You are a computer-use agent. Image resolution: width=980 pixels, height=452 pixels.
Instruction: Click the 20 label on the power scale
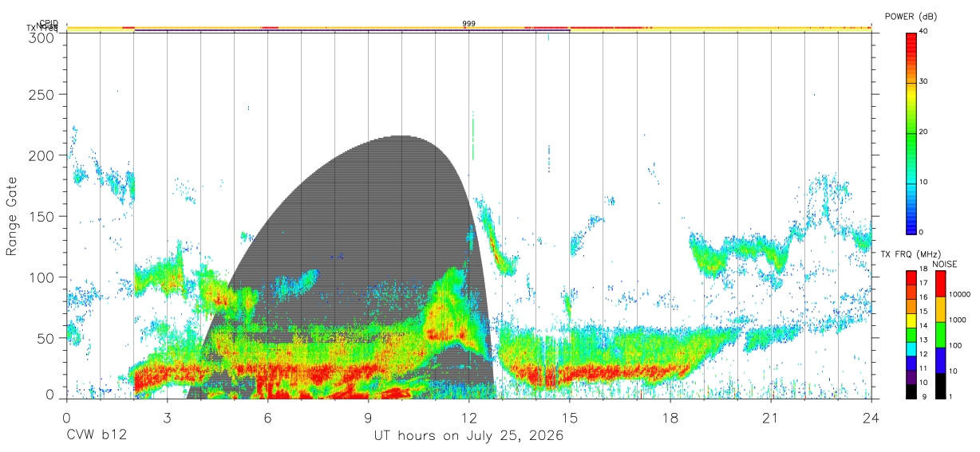pyautogui.click(x=923, y=132)
